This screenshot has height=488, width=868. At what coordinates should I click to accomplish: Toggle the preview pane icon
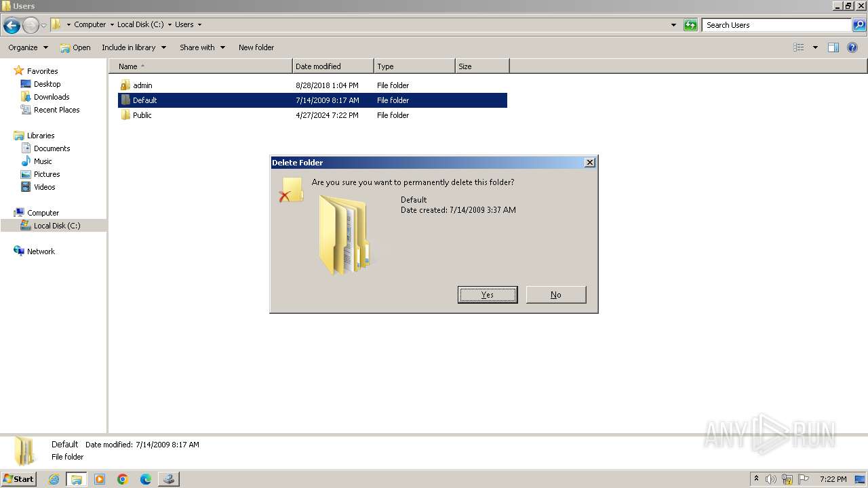(833, 47)
